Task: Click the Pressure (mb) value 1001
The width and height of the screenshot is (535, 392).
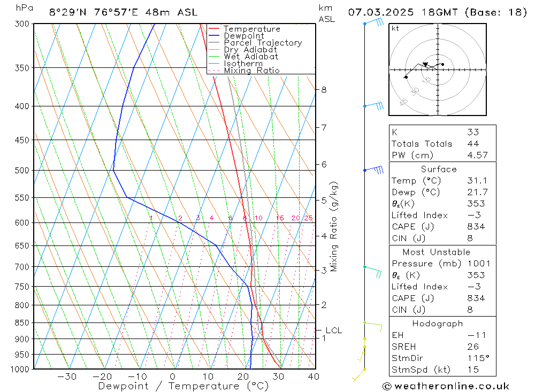Action: (x=479, y=263)
